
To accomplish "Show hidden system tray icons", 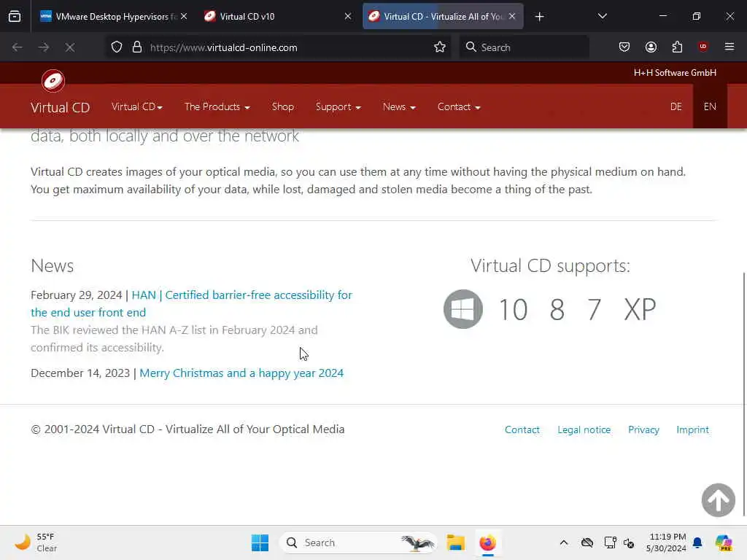I will pos(564,542).
